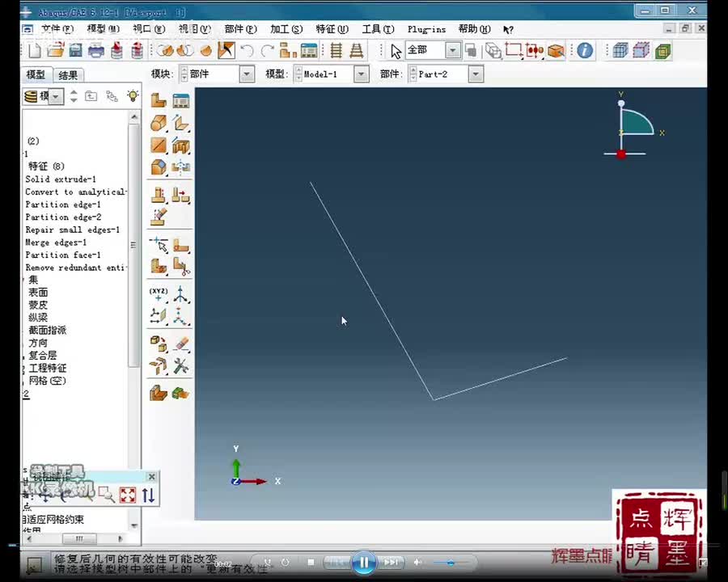Select Partition edge-1 in model tree
Viewport: 728px width, 582px height.
[63, 205]
